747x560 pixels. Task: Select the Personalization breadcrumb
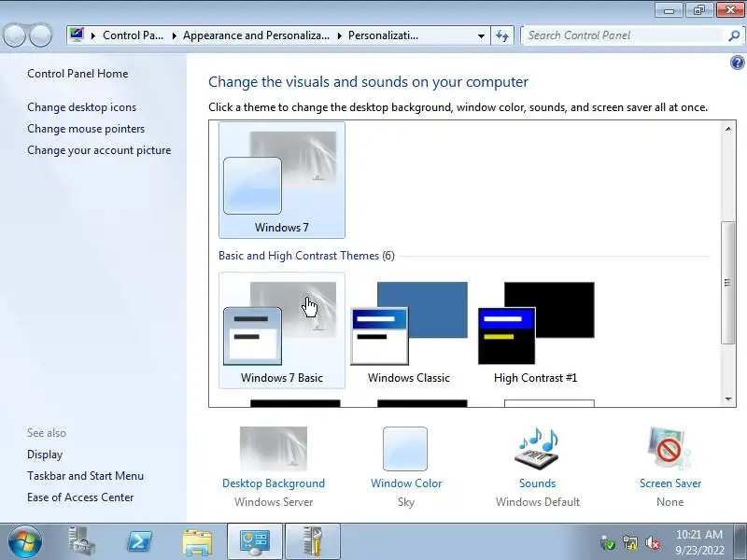tap(383, 35)
